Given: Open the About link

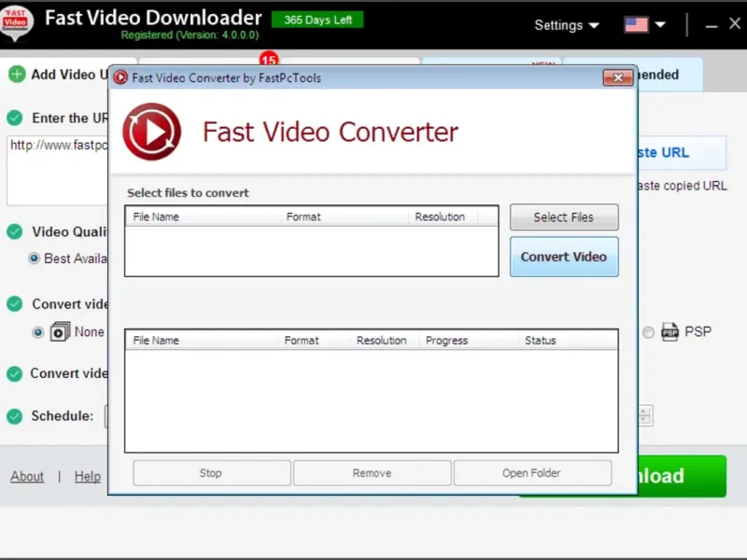Looking at the screenshot, I should click(x=27, y=476).
